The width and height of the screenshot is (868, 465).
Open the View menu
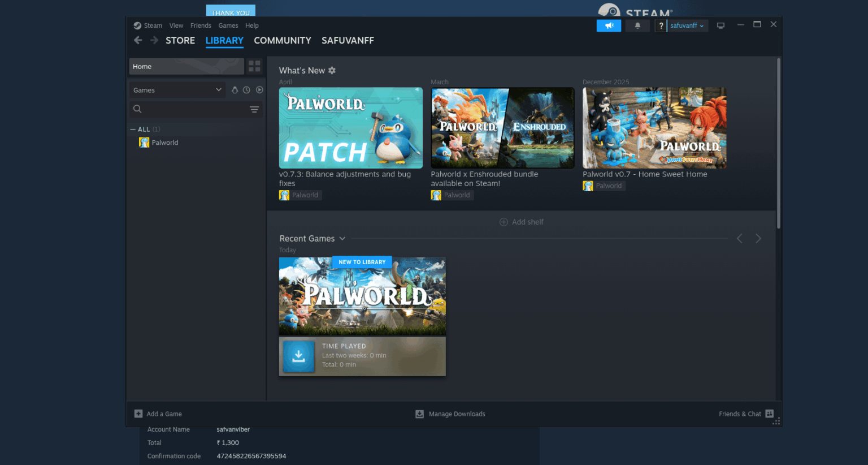(176, 25)
